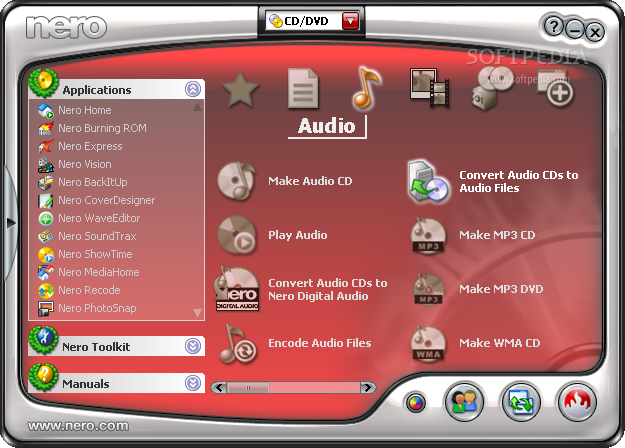
Task: Start Nero Vision
Action: 85,164
